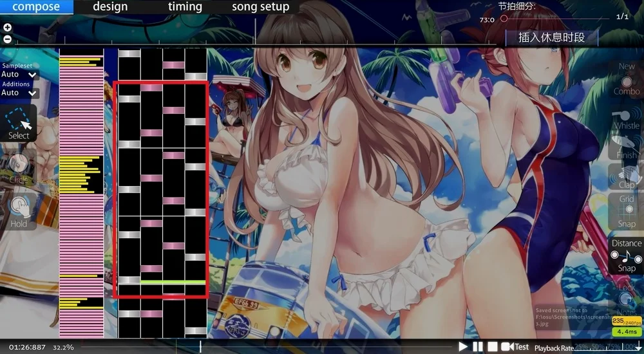Expand the Sampleset Auto dropdown
Image resolution: width=644 pixels, height=354 pixels.
pyautogui.click(x=20, y=74)
